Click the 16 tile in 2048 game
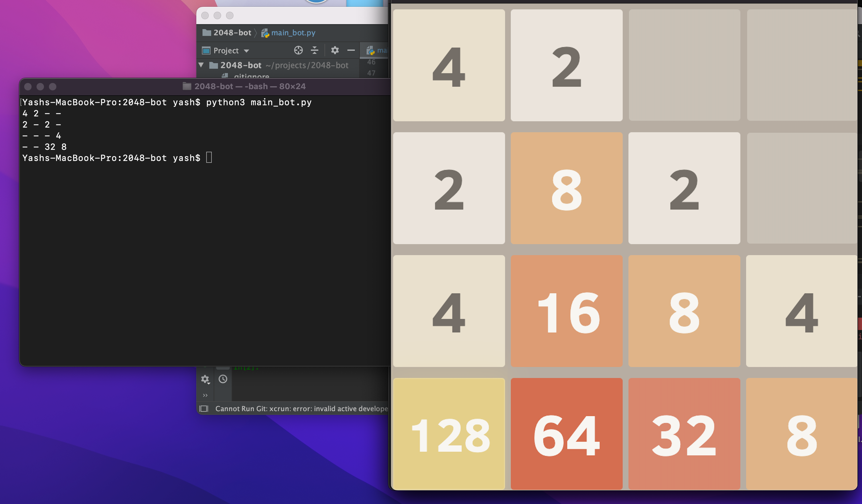Image resolution: width=862 pixels, height=504 pixels. pos(566,311)
